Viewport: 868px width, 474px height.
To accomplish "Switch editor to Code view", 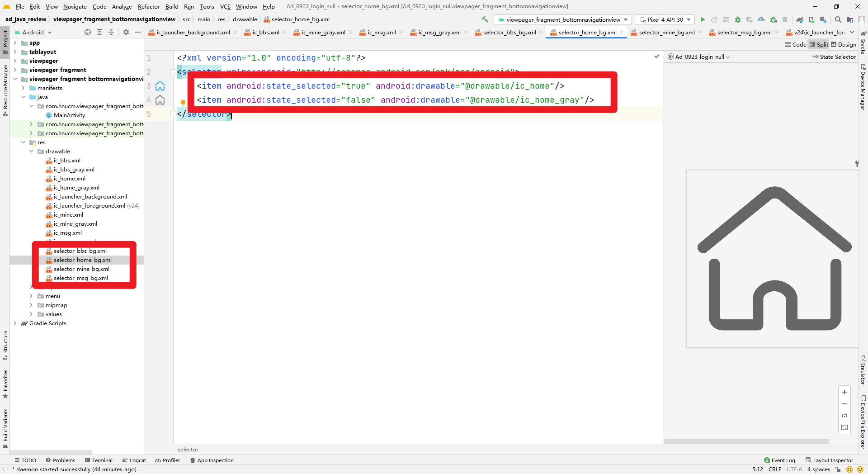I will click(x=796, y=44).
